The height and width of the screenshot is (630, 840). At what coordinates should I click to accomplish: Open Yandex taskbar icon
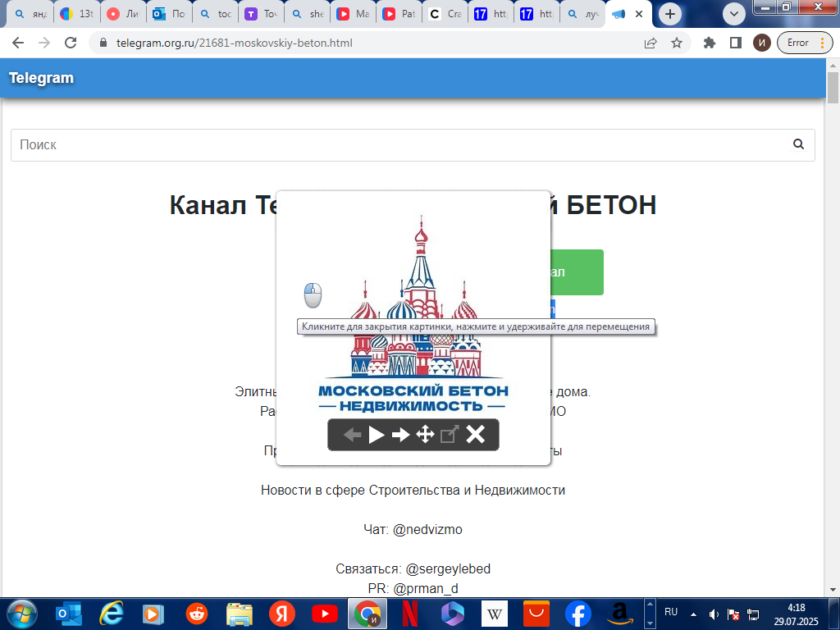click(282, 614)
